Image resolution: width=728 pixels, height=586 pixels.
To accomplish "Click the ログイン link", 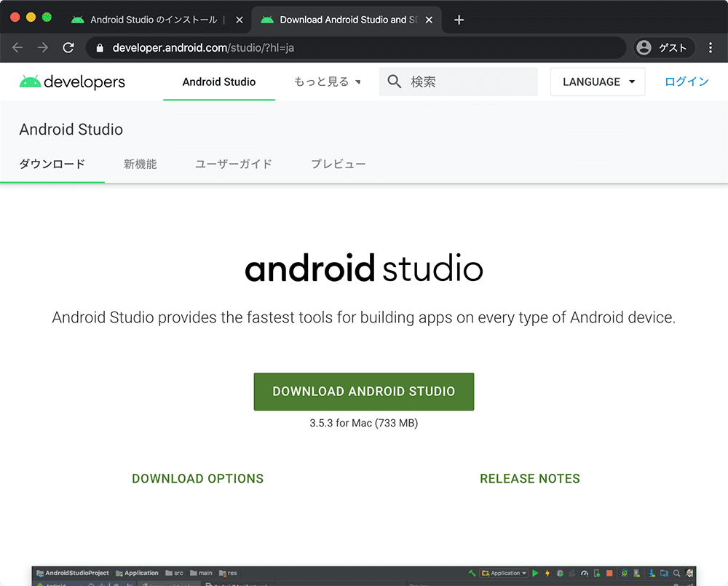I will (687, 82).
